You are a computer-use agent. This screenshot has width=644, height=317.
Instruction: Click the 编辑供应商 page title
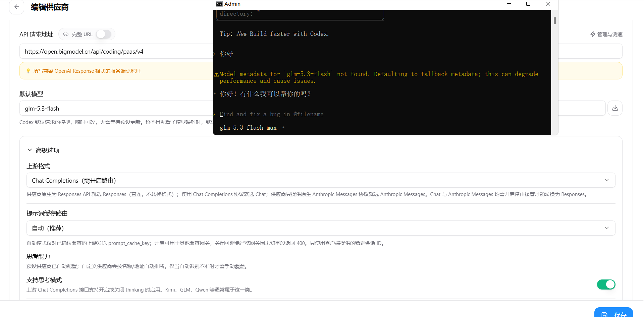tap(50, 7)
